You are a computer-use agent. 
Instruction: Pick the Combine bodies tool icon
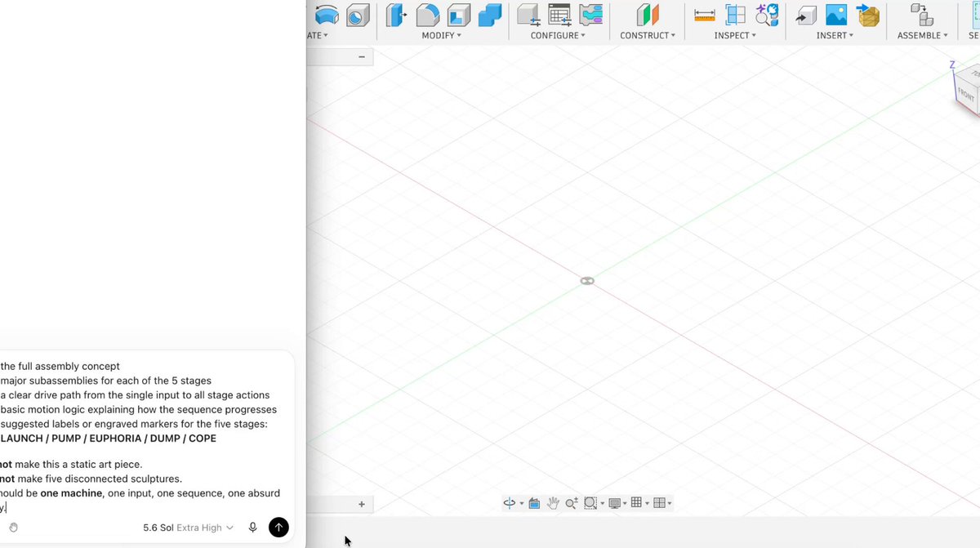489,15
